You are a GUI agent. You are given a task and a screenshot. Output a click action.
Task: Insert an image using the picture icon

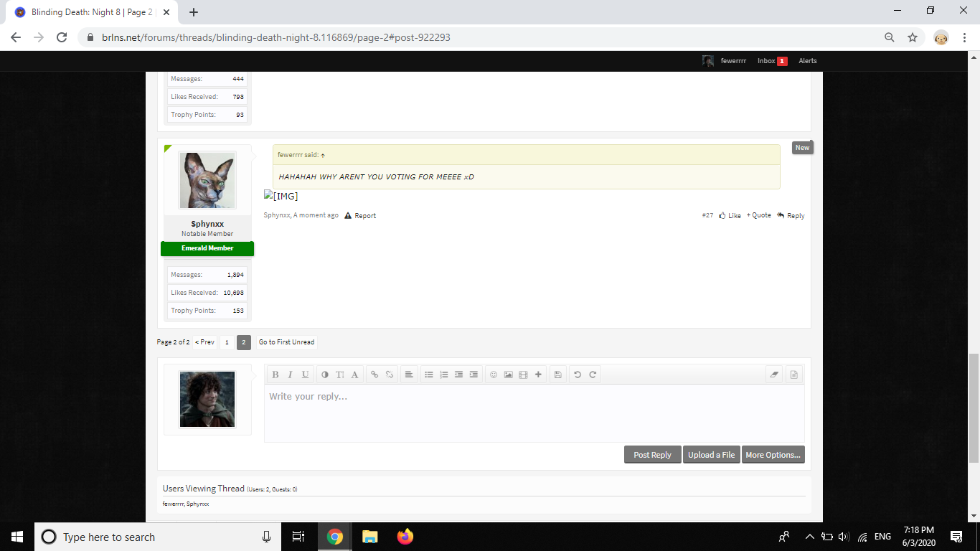pos(509,375)
